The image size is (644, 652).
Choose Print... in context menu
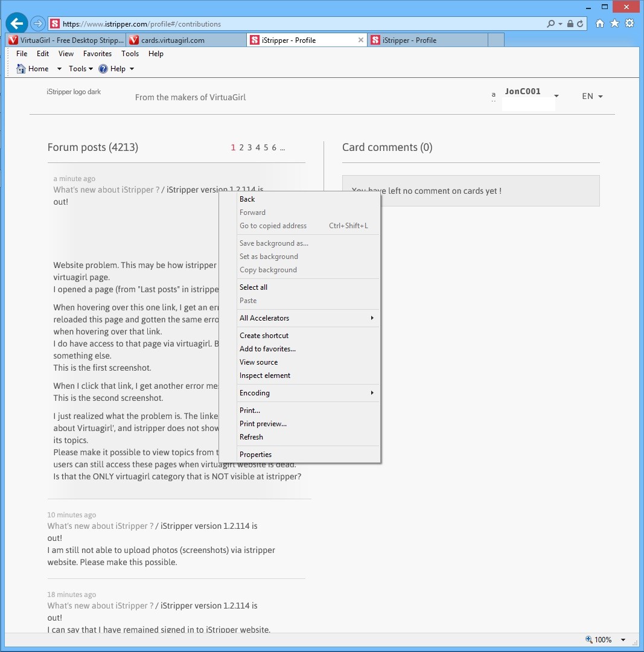coord(308,411)
